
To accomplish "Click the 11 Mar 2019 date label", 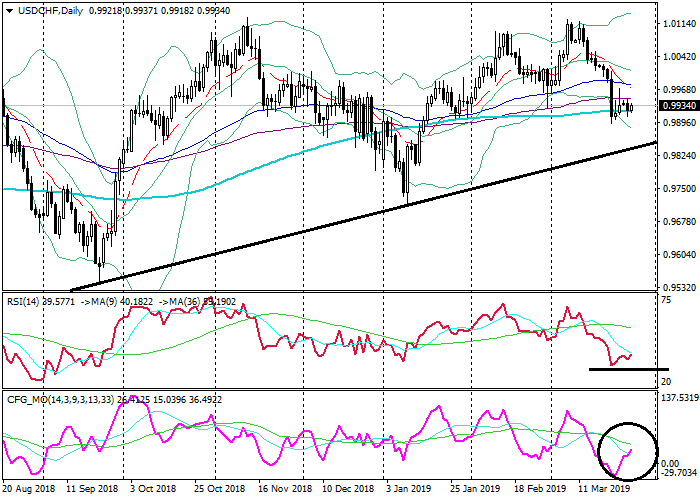I will 603,490.
